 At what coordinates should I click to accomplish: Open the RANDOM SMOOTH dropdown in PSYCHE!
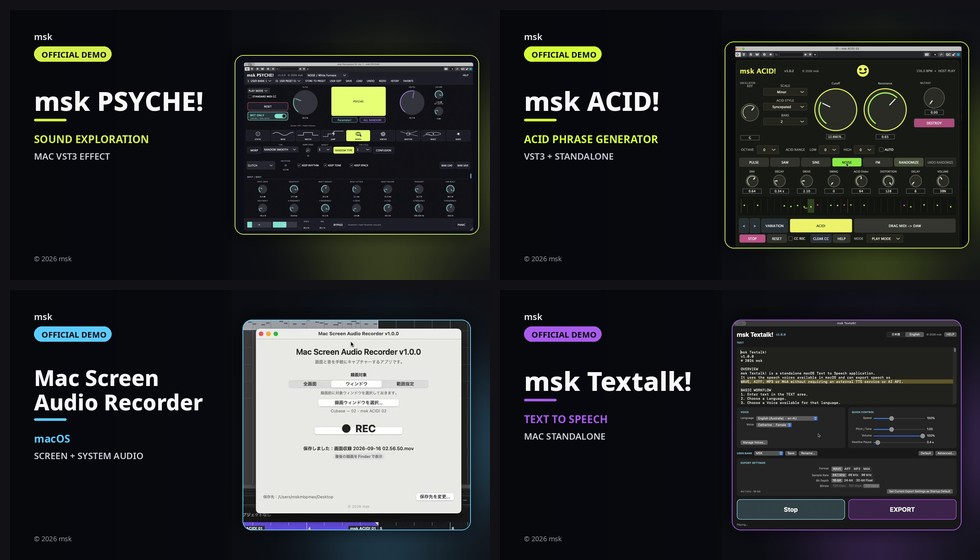click(x=281, y=149)
